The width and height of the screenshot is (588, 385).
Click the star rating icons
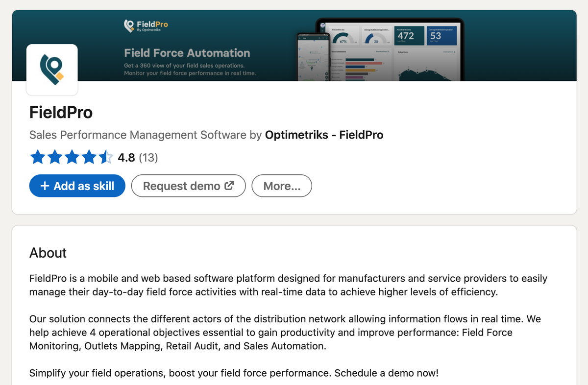(72, 158)
